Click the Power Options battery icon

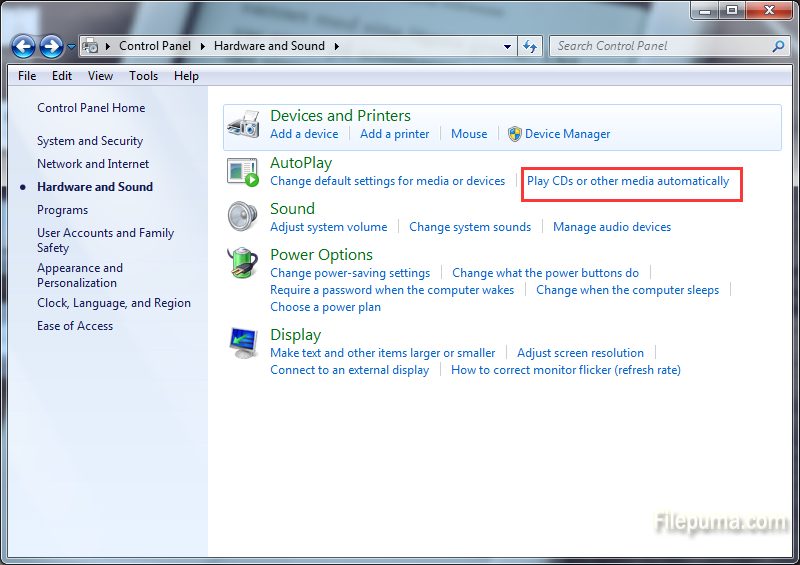[x=243, y=263]
